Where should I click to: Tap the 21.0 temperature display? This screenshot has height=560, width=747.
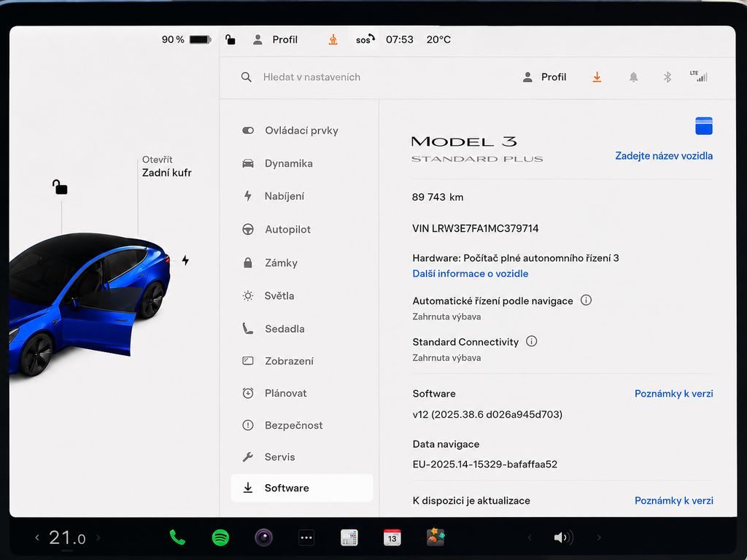67,538
